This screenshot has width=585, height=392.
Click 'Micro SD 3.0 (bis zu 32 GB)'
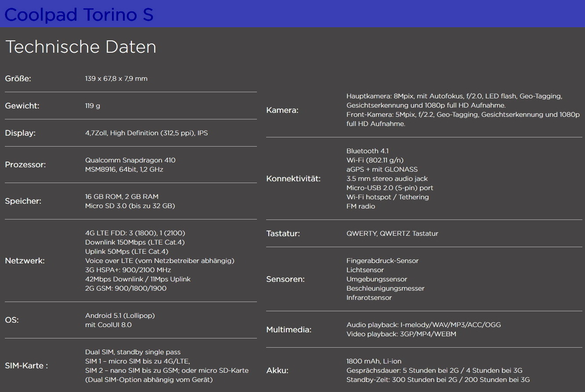[130, 206]
